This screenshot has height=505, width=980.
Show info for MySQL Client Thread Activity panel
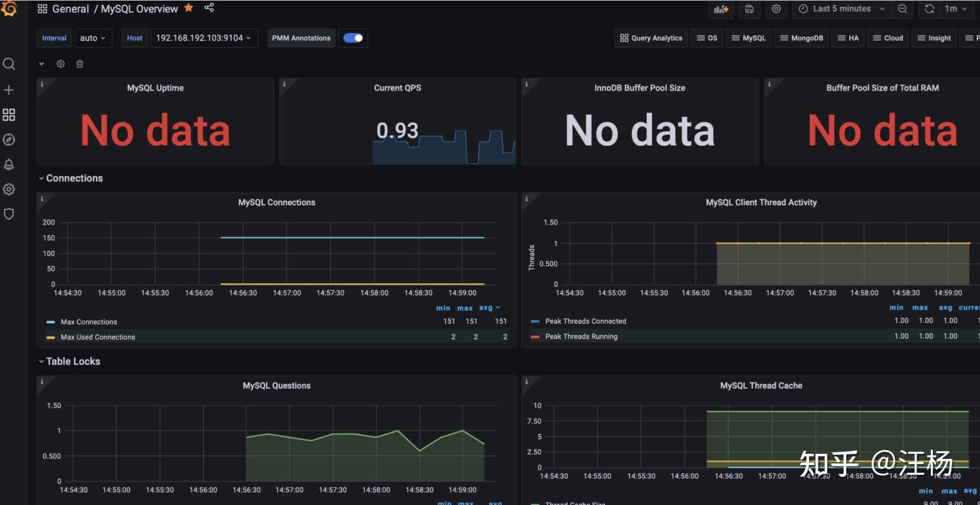click(526, 199)
